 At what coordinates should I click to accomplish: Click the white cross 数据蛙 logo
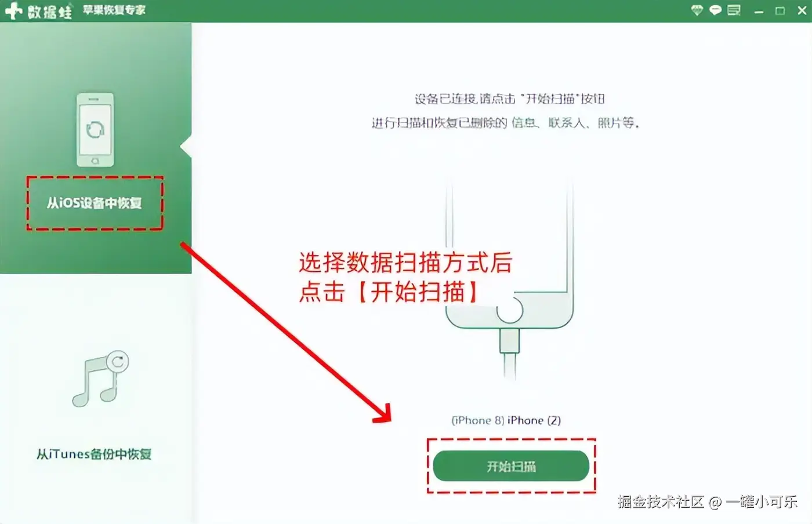(13, 10)
